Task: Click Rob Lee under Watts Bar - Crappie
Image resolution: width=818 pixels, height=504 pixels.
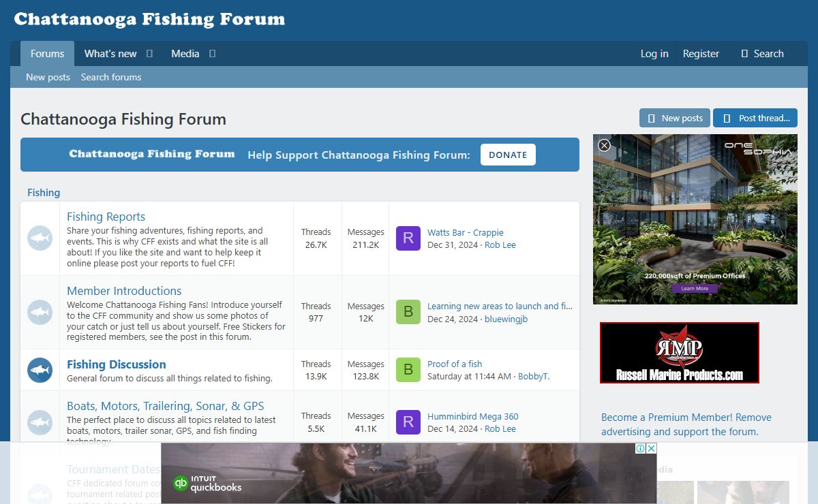Action: pos(500,245)
